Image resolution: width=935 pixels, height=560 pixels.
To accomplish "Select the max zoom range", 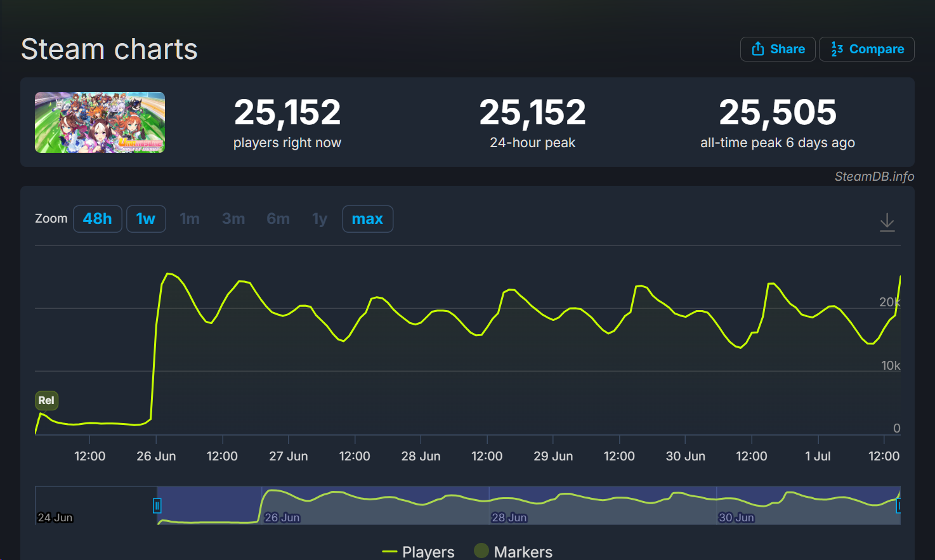I will pos(368,219).
